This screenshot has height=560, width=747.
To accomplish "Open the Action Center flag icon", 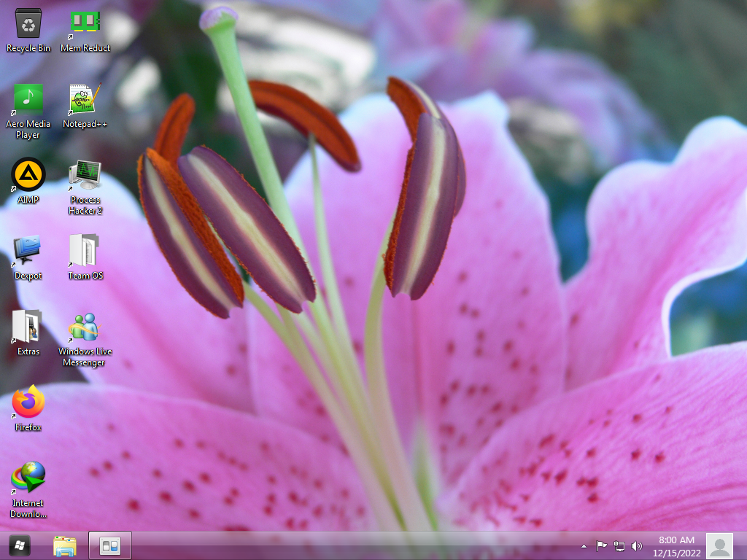I will tap(601, 545).
